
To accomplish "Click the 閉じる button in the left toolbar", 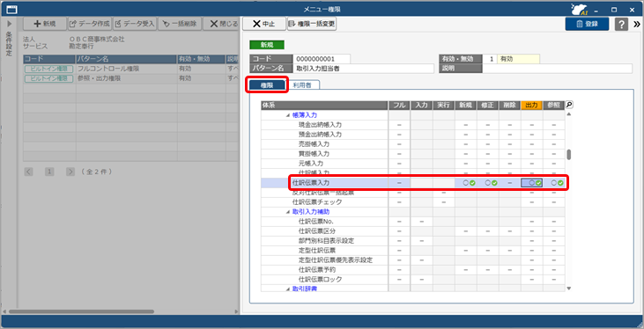I will point(222,24).
